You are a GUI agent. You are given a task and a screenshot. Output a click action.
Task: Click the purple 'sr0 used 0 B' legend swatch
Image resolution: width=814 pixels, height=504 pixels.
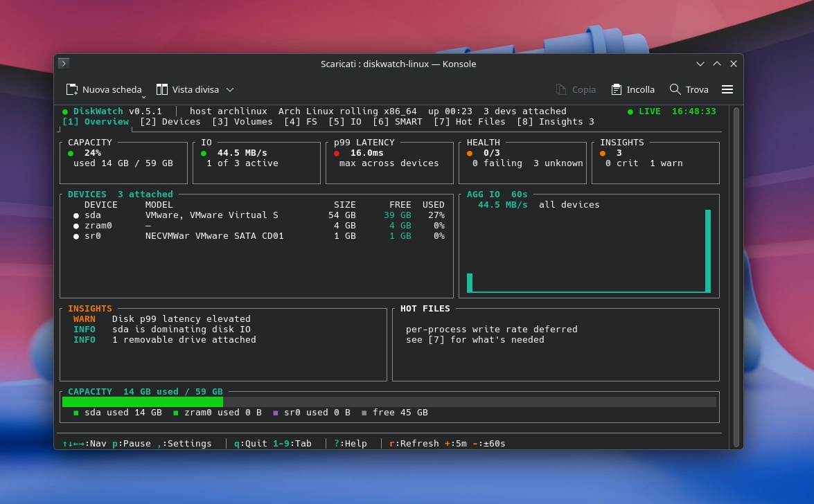point(275,413)
